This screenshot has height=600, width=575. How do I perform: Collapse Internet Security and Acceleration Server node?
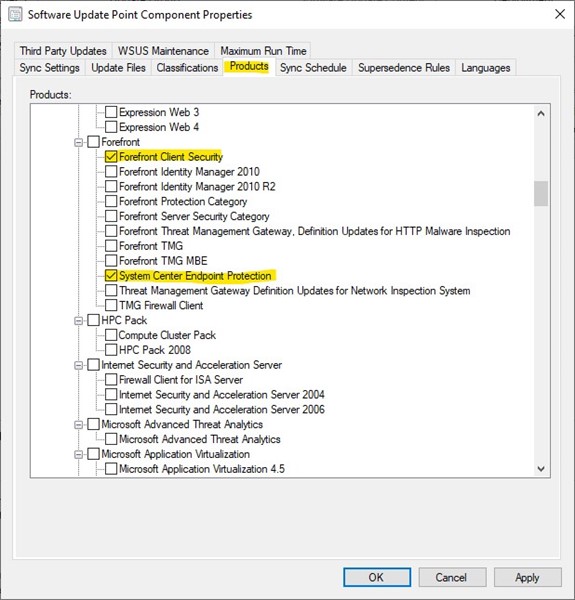[78, 365]
